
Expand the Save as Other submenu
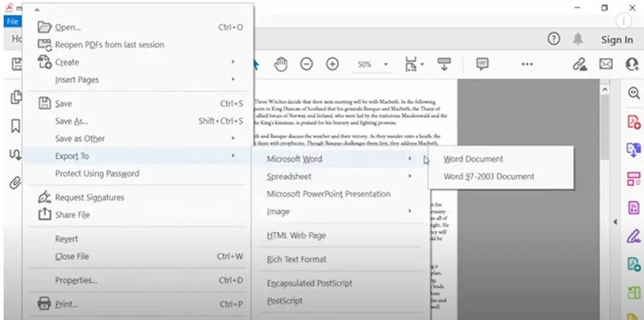pos(233,138)
